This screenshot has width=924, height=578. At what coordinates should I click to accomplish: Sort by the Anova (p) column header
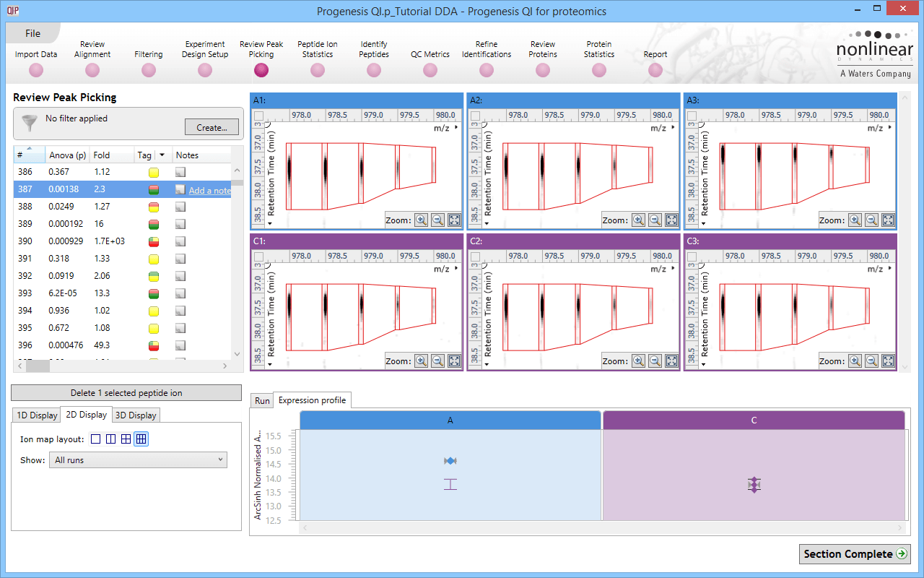click(x=67, y=155)
